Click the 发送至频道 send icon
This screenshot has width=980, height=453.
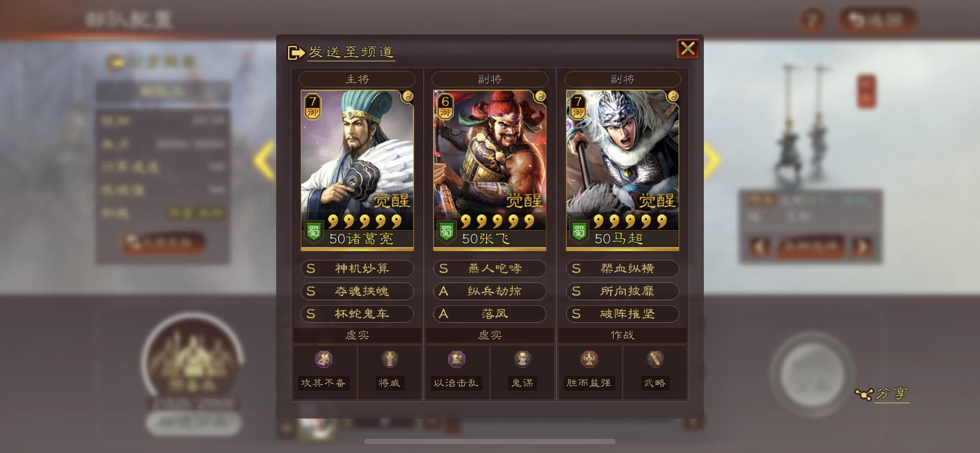[296, 53]
